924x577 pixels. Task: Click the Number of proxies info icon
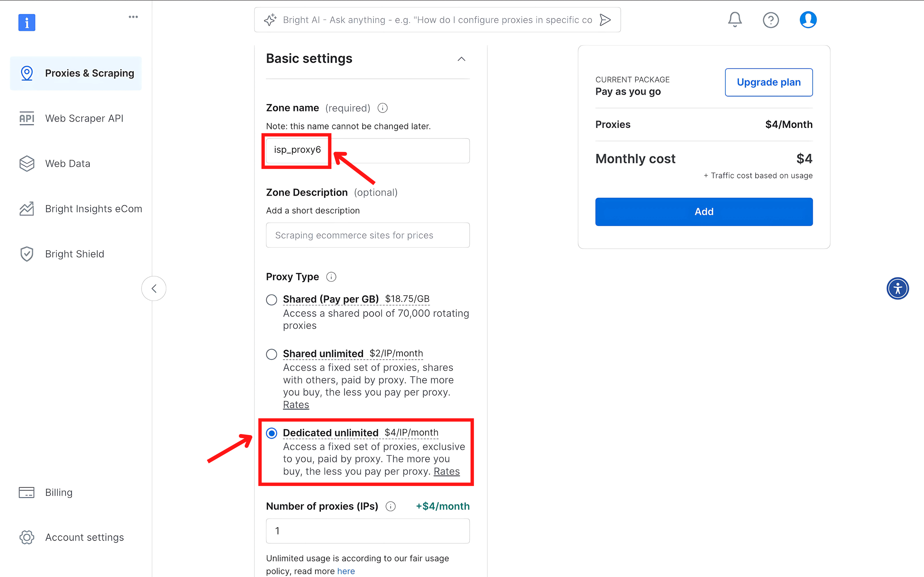[x=390, y=506]
